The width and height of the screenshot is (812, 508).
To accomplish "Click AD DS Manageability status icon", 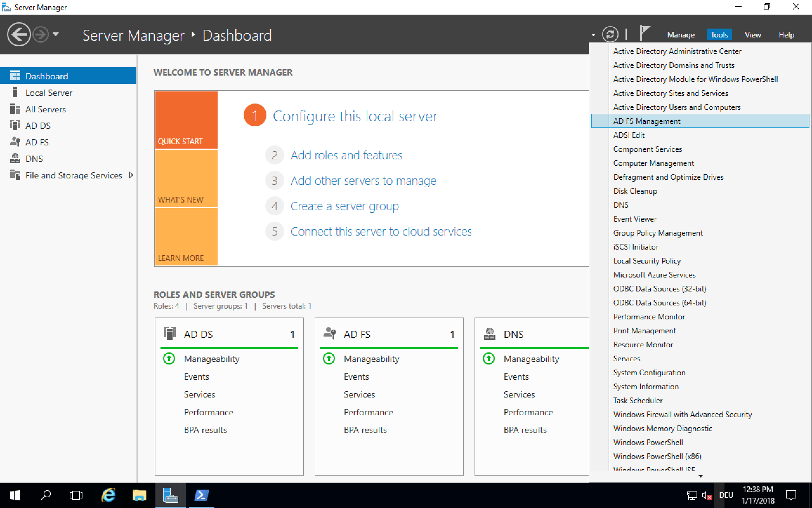I will 169,358.
